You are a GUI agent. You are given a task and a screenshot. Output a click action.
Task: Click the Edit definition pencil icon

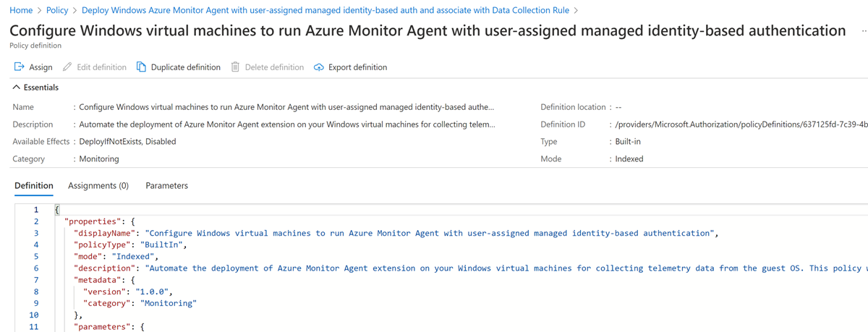[x=67, y=67]
